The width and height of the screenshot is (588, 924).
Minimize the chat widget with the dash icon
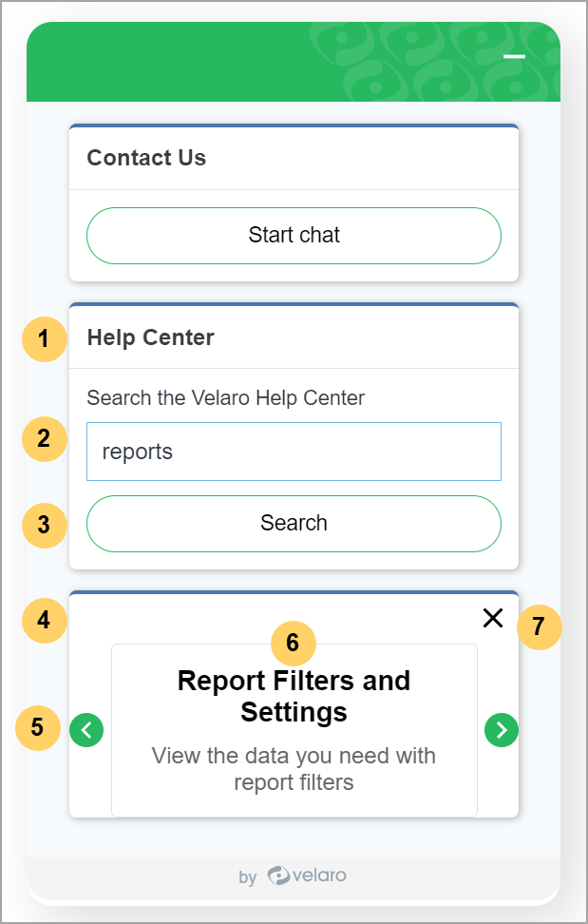[x=514, y=57]
